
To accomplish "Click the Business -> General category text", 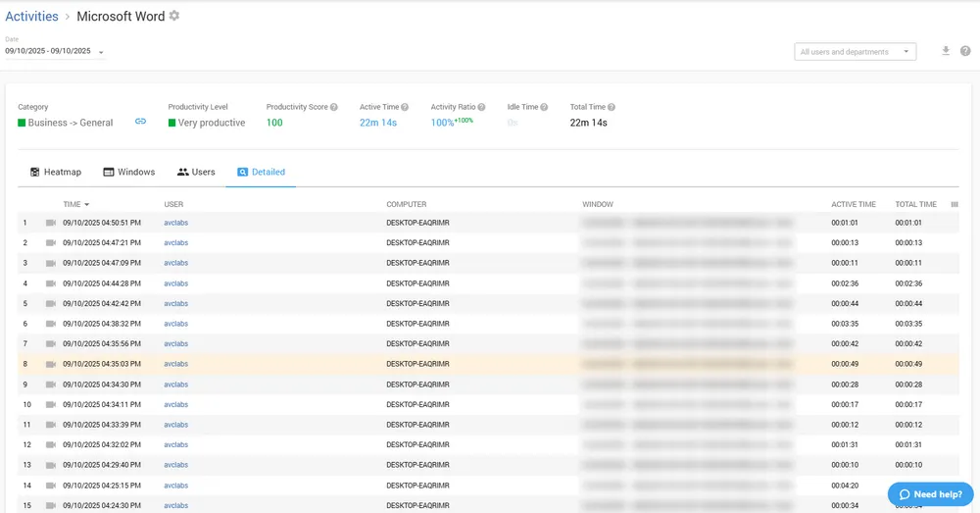I will pyautogui.click(x=70, y=123).
